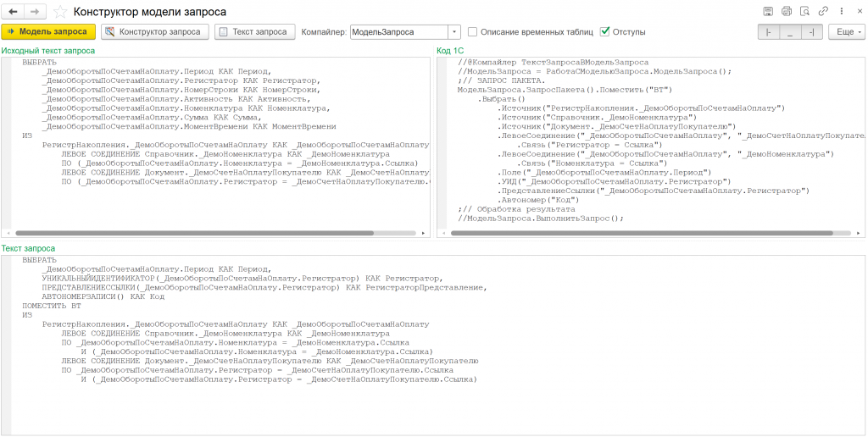Open the Еще dropdown menu
This screenshot has height=437, width=868.
(847, 32)
